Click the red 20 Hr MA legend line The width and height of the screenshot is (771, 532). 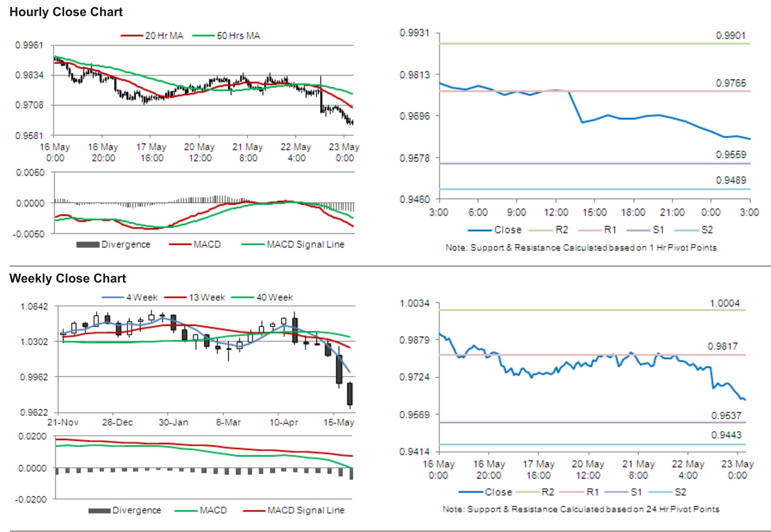point(132,36)
